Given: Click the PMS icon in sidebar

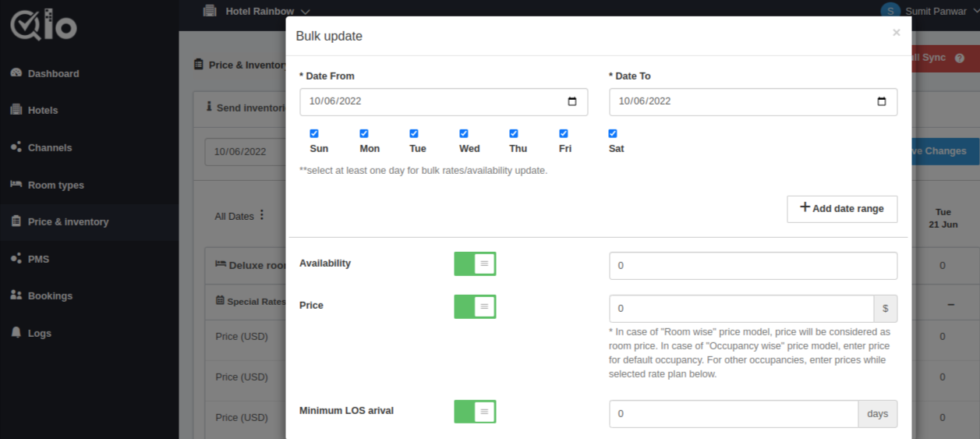Looking at the screenshot, I should coord(16,258).
